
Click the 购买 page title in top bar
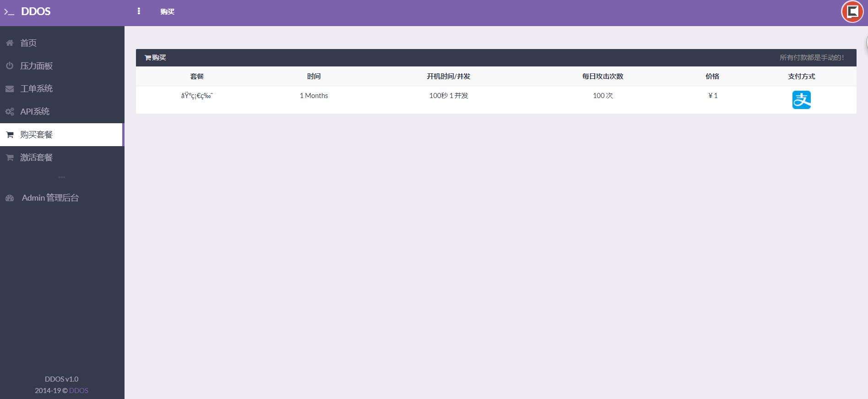coord(168,11)
